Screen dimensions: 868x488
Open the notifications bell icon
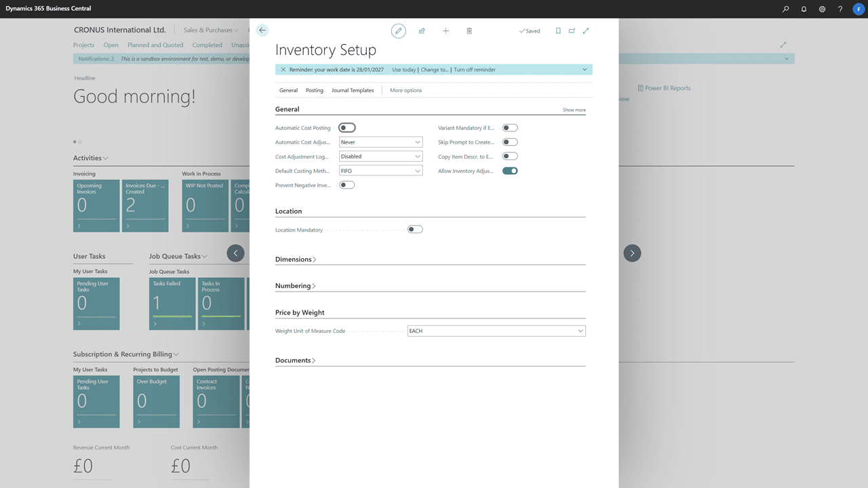[804, 9]
